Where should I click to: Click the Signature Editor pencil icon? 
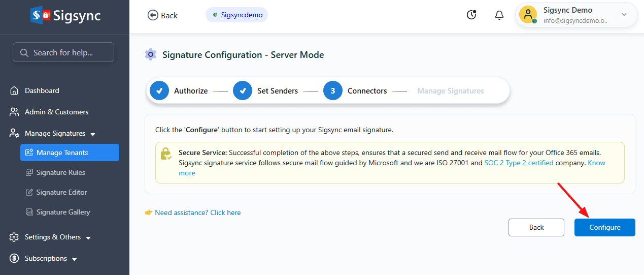pyautogui.click(x=29, y=193)
